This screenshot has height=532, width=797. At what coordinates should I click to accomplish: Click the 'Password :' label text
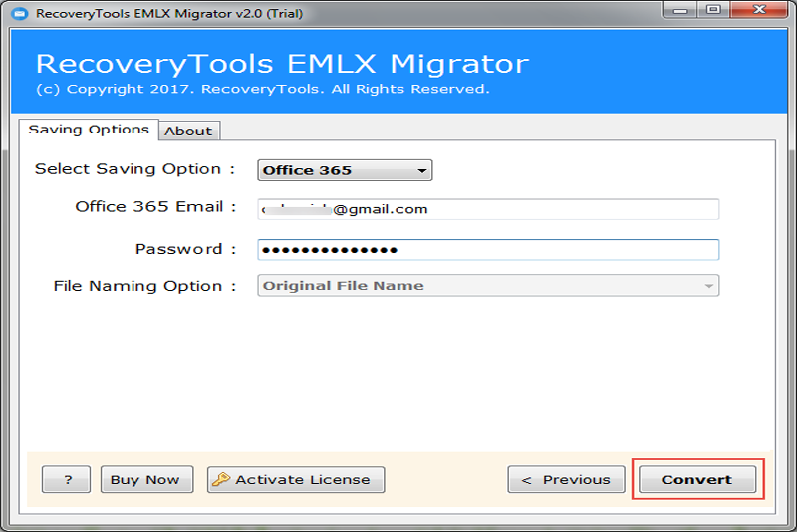185,249
